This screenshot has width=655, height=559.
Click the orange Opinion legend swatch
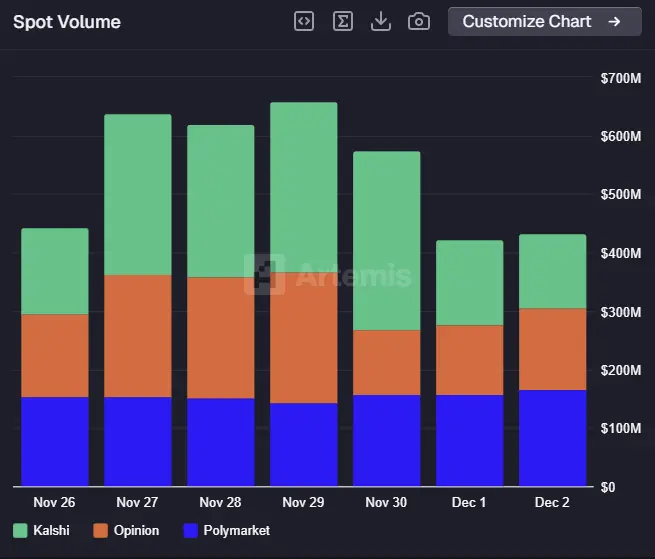(x=100, y=530)
